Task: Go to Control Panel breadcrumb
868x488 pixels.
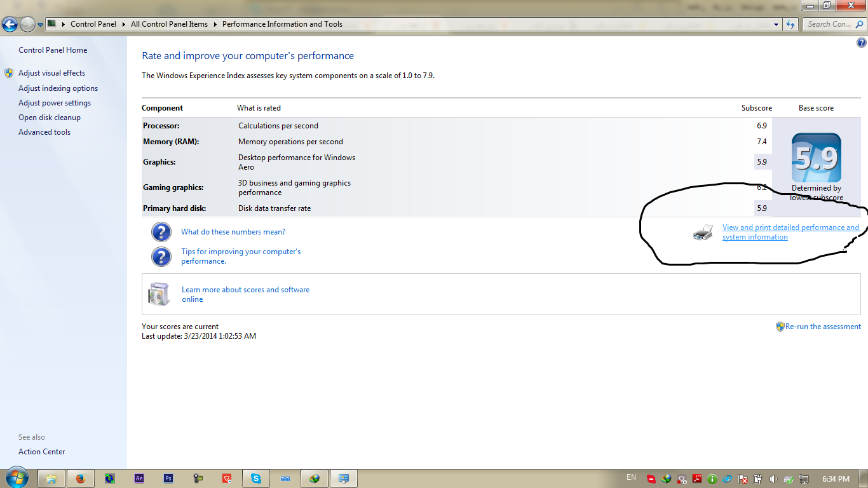Action: [x=93, y=24]
